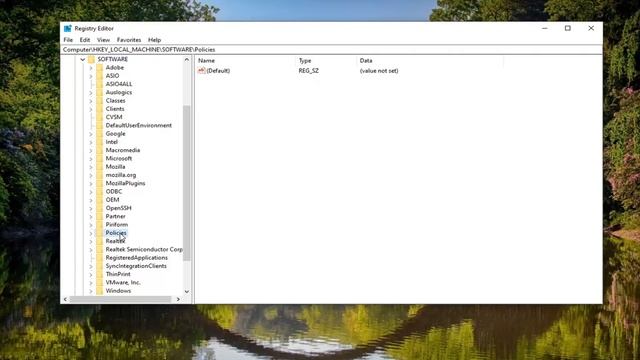Click the tree scrollbar down arrow
This screenshot has width=640, height=360.
click(x=187, y=291)
